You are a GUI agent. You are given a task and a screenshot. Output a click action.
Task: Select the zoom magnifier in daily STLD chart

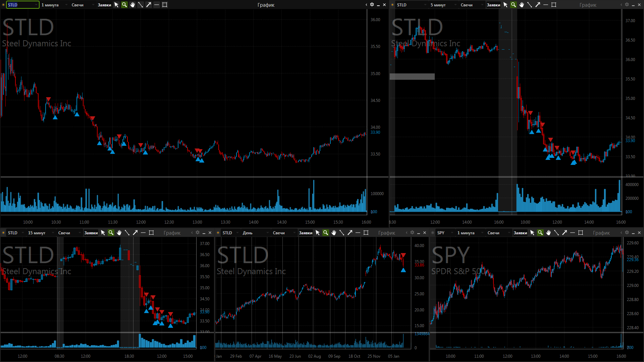[326, 233]
